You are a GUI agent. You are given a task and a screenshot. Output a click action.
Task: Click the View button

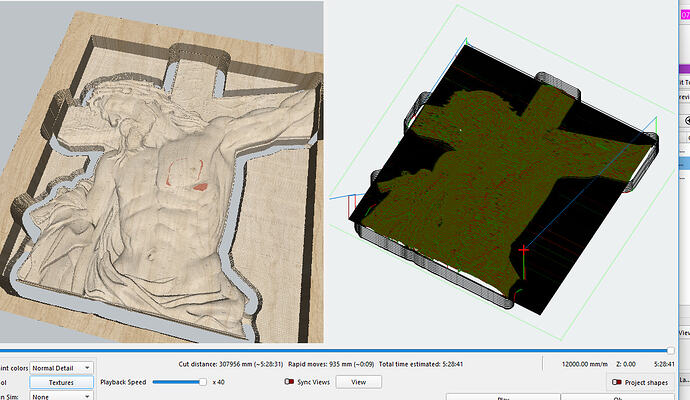pos(359,382)
